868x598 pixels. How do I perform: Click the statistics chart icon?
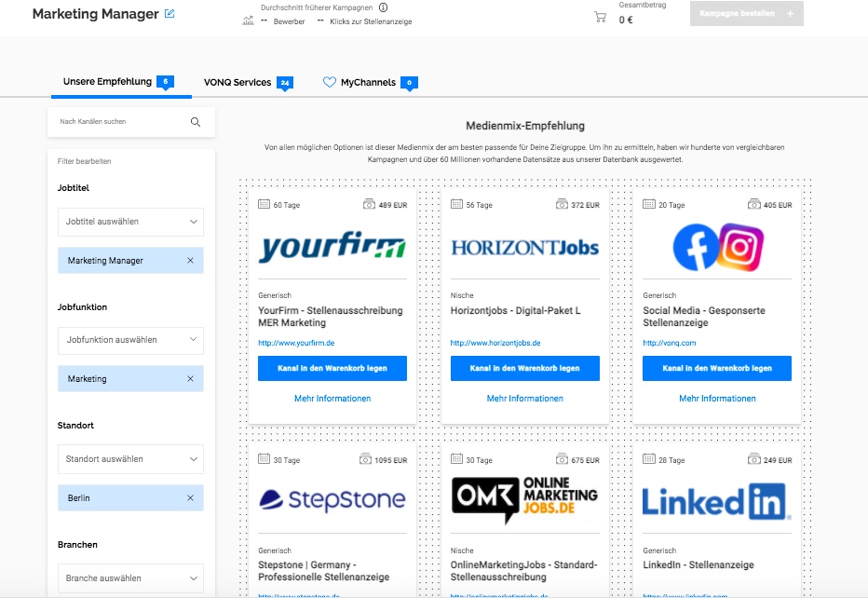(x=248, y=21)
